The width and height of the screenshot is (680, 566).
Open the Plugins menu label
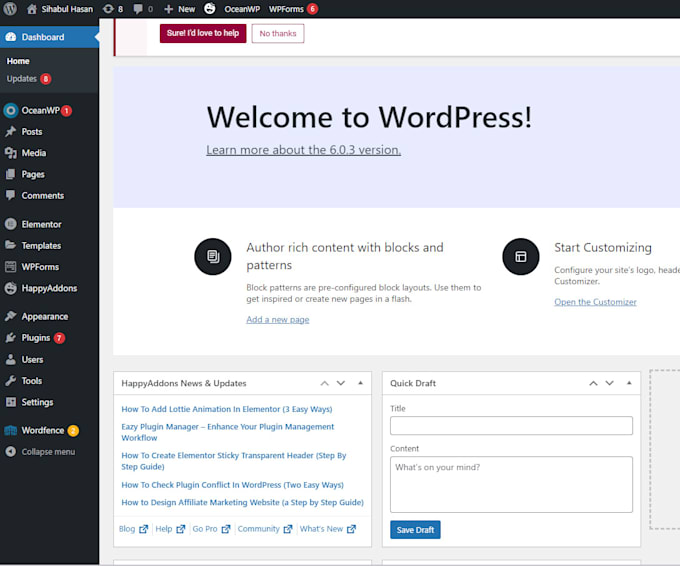click(x=36, y=337)
